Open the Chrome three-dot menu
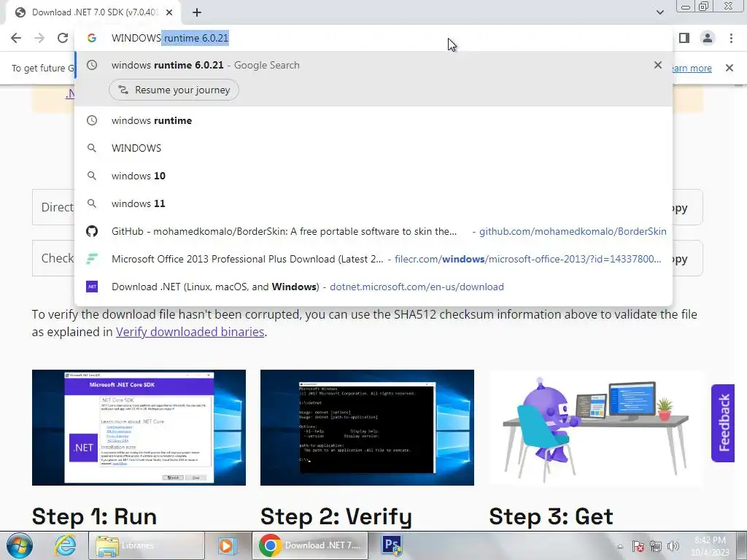This screenshot has height=560, width=747. pyautogui.click(x=731, y=38)
